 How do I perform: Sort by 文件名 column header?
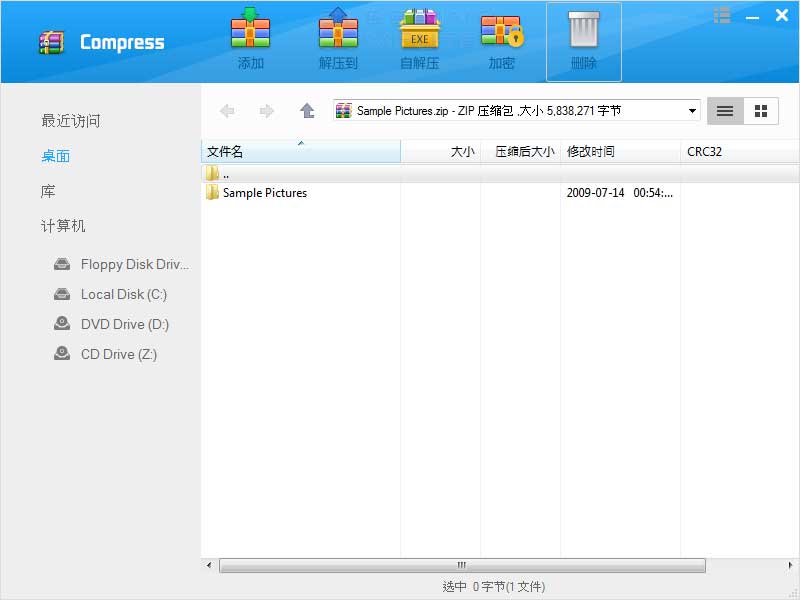[x=301, y=152]
